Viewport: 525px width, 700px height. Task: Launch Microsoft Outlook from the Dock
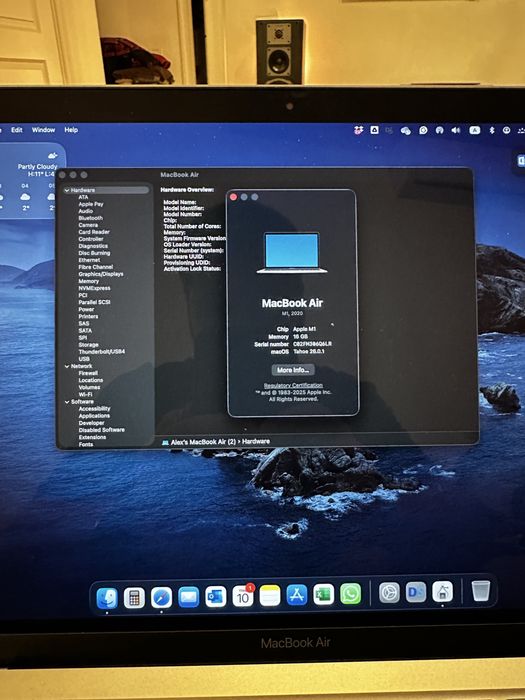pos(216,597)
